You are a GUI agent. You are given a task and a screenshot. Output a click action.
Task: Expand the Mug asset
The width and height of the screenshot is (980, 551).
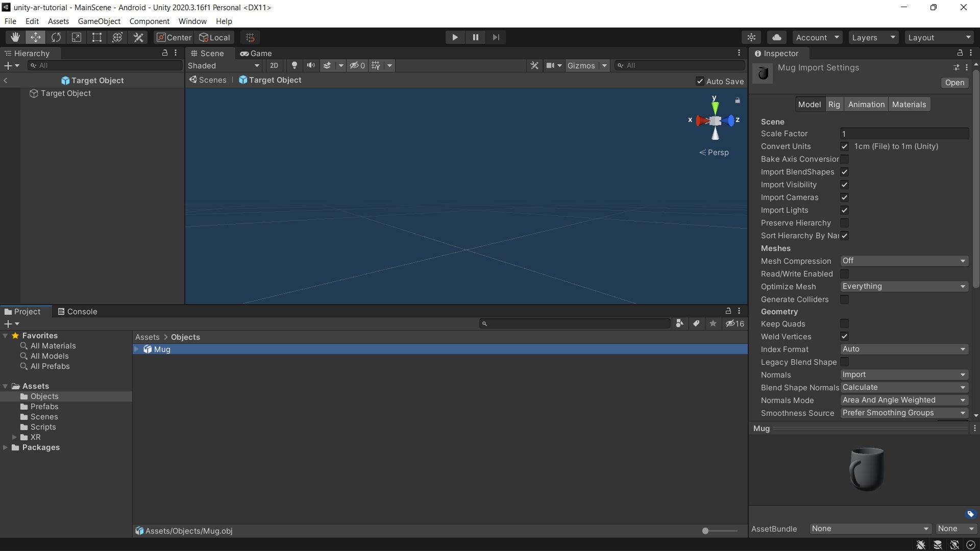pyautogui.click(x=136, y=349)
